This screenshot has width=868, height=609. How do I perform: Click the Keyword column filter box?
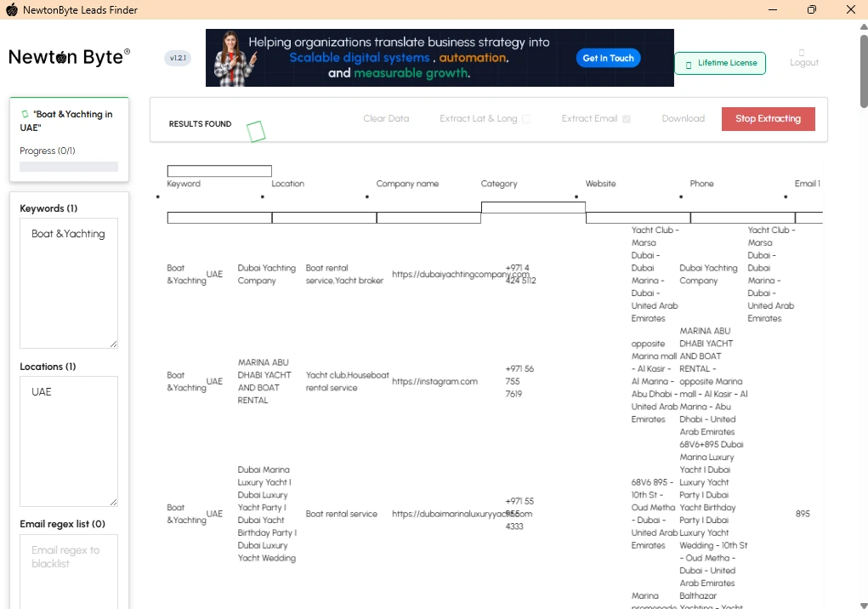219,218
